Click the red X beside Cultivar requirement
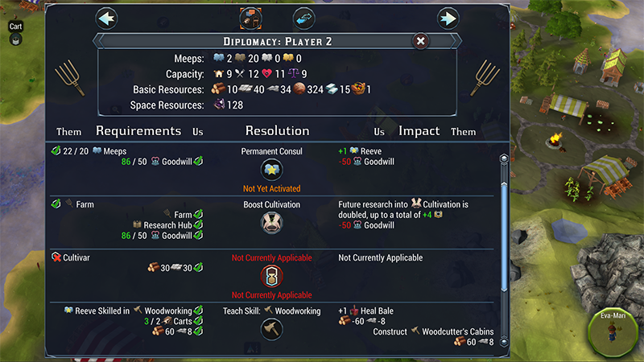644x362 pixels. point(55,257)
